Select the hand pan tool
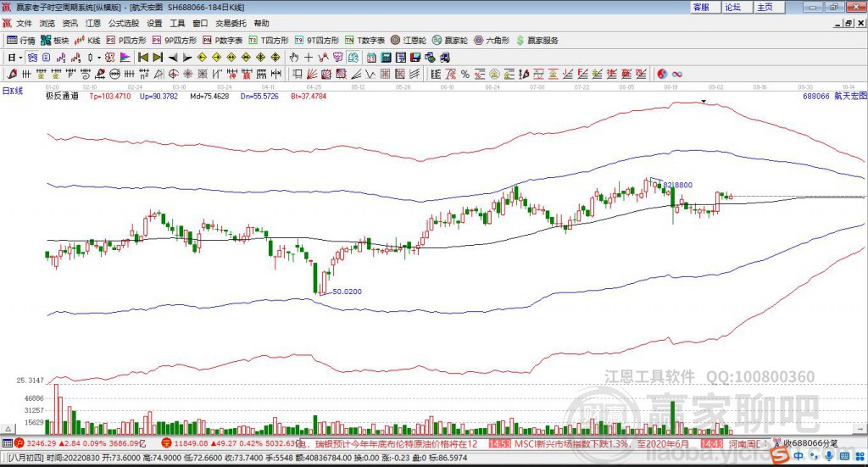The image size is (868, 467). pos(294,58)
